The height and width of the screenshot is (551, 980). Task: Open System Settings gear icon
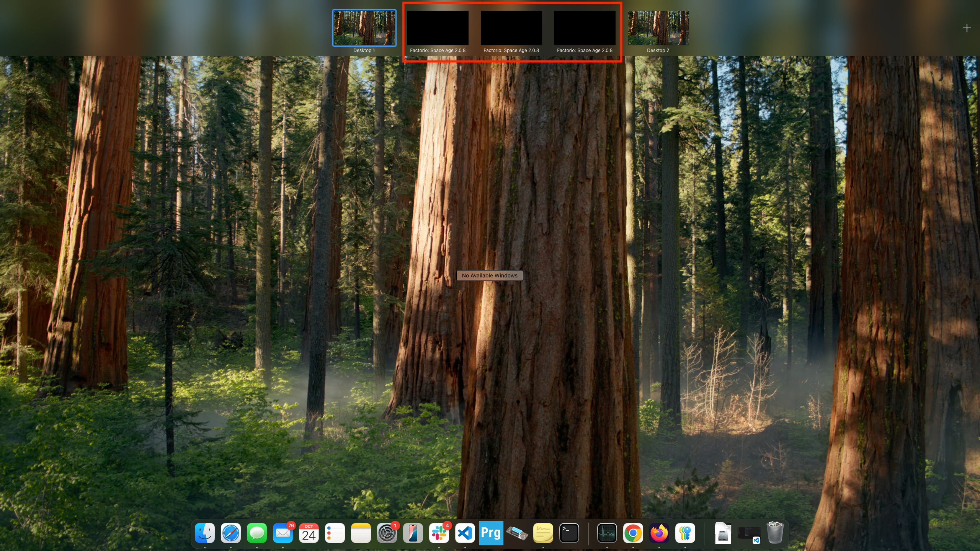[x=387, y=533]
